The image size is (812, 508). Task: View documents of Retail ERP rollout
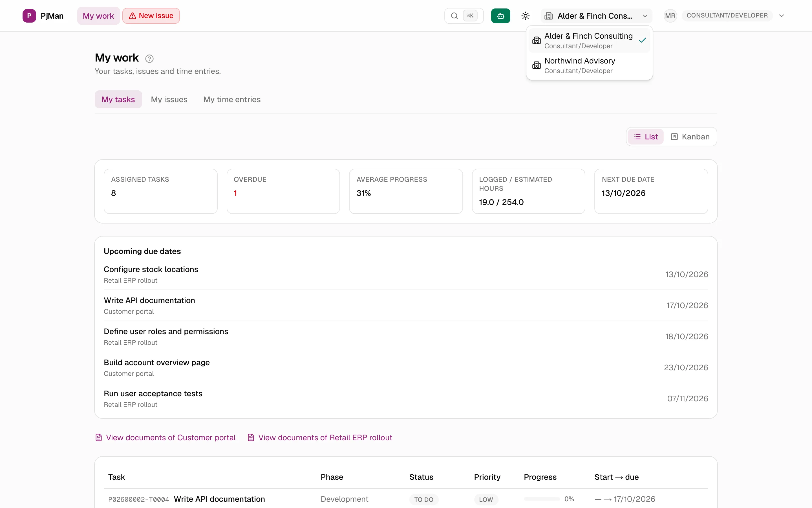[320, 437]
